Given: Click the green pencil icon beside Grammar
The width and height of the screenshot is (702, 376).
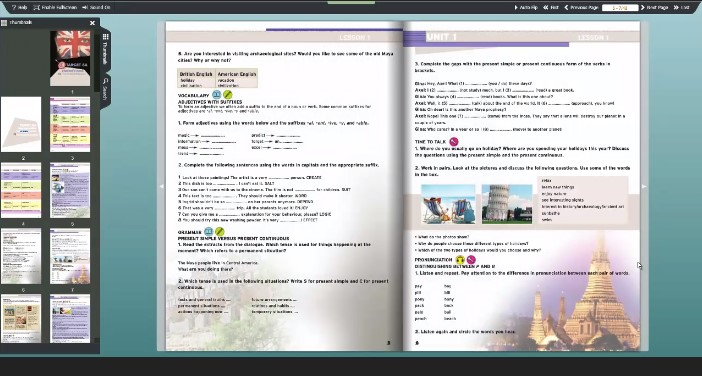Looking at the screenshot, I should pyautogui.click(x=219, y=231).
